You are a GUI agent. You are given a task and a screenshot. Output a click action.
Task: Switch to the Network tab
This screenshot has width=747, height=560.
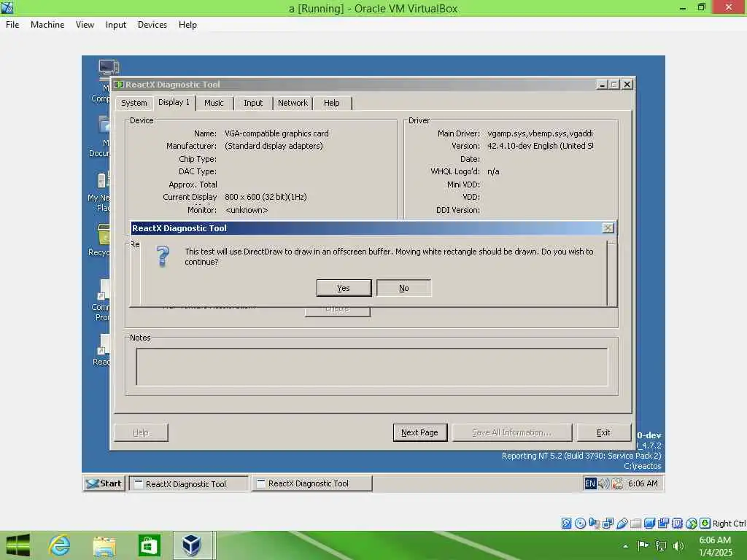[x=293, y=103]
